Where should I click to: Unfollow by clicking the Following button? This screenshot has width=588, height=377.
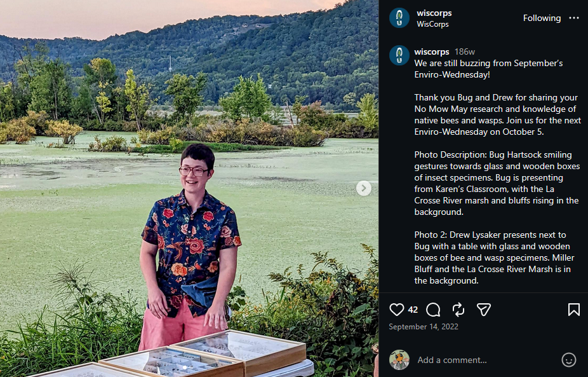(x=542, y=18)
